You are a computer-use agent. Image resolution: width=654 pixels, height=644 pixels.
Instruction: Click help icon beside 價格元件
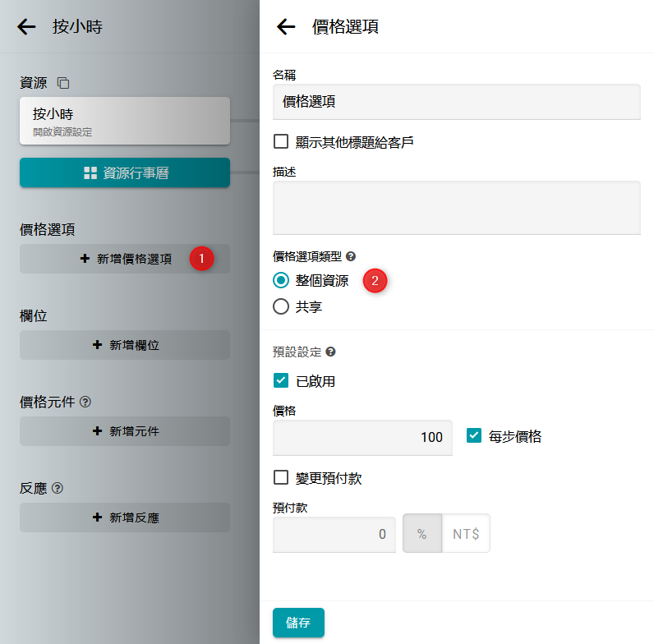(x=85, y=402)
